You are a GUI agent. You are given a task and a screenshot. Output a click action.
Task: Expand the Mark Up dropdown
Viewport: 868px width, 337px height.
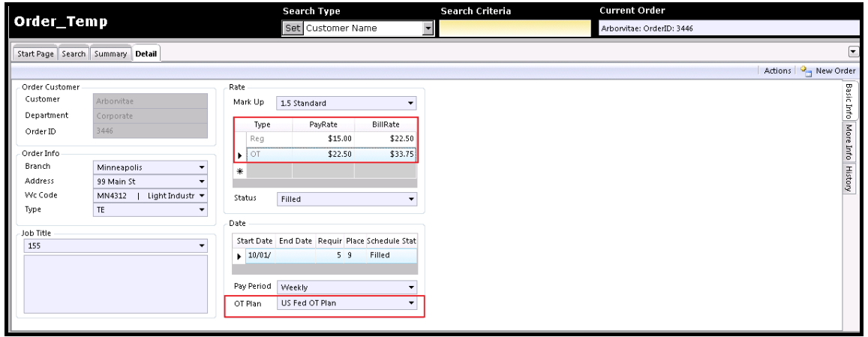click(x=410, y=104)
